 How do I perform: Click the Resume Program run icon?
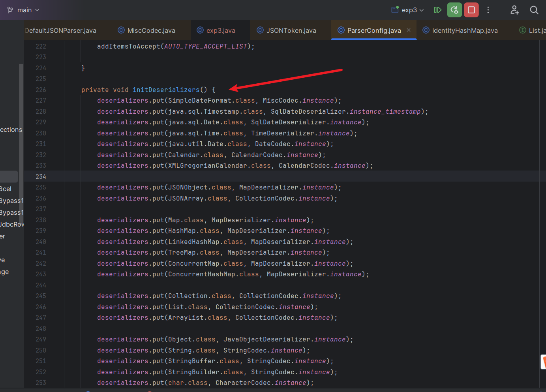click(437, 10)
